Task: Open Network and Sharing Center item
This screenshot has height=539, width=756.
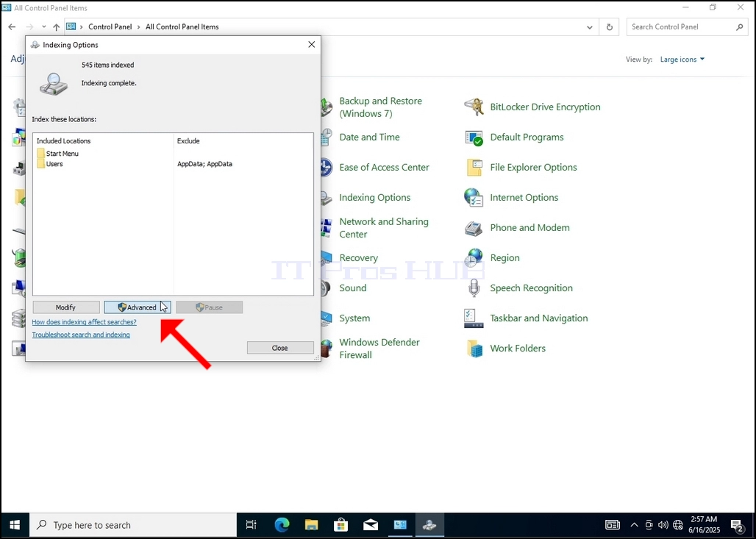Action: pyautogui.click(x=384, y=227)
